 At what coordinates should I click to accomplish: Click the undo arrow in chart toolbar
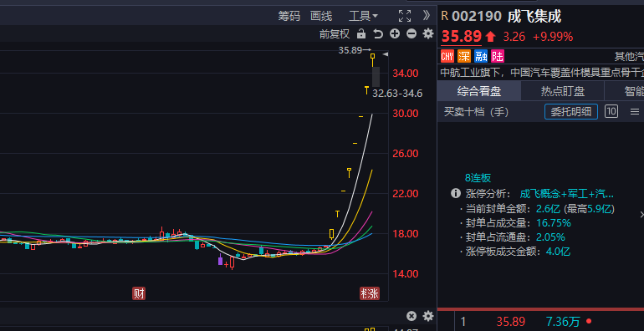point(378,33)
